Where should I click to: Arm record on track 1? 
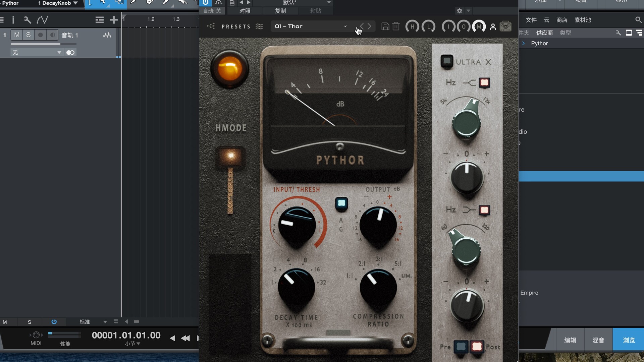pyautogui.click(x=40, y=35)
